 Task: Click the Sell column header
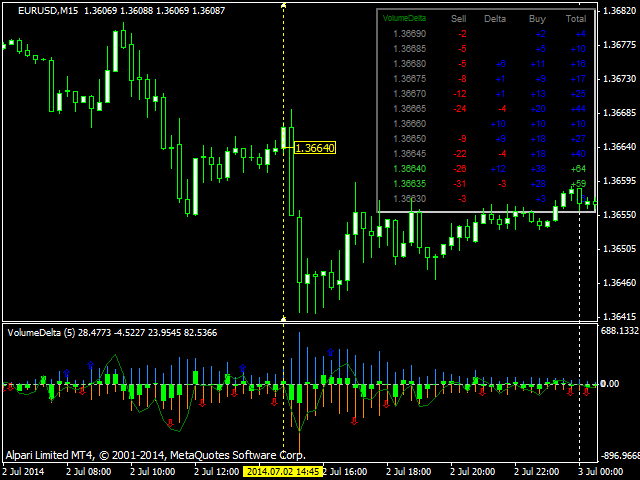coord(458,19)
